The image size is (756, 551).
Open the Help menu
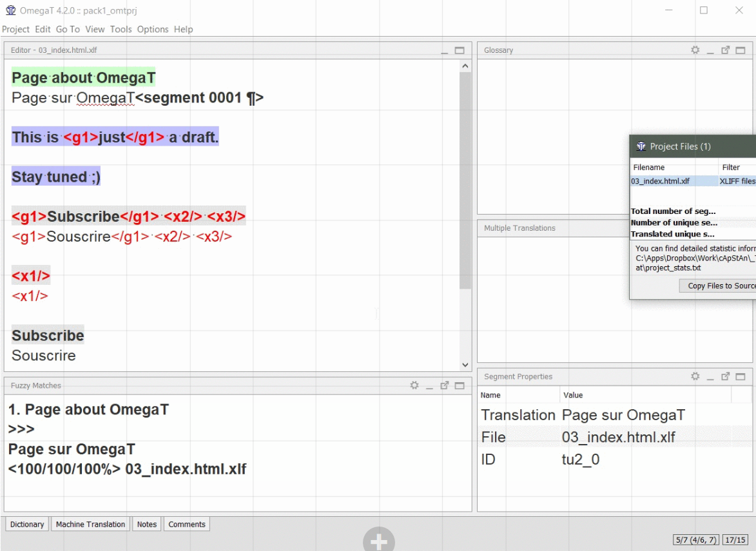tap(183, 29)
